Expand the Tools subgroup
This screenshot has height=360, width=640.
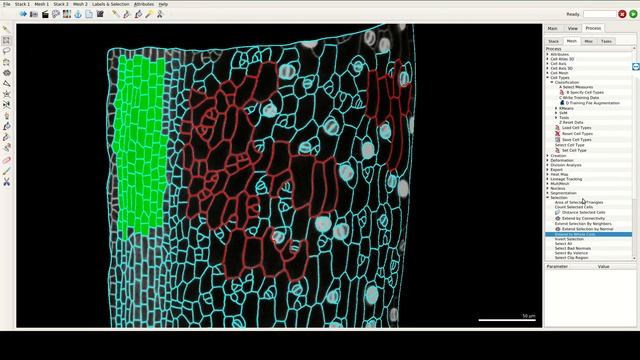(556, 118)
